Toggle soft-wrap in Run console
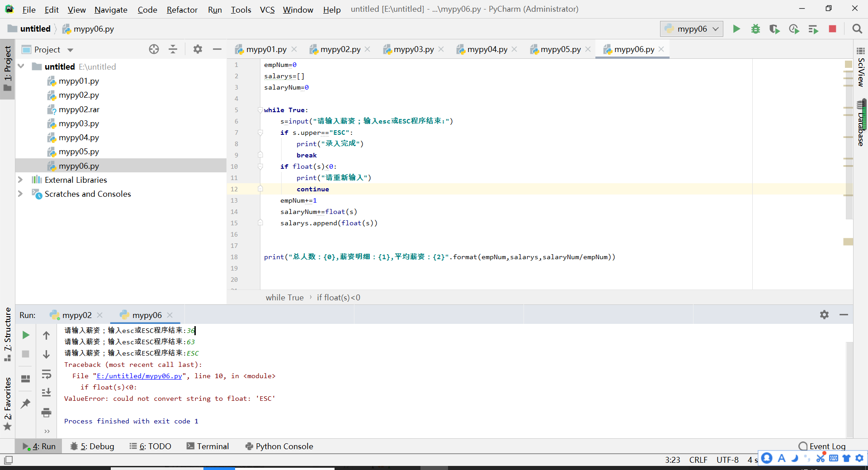The height and width of the screenshot is (470, 868). 46,374
